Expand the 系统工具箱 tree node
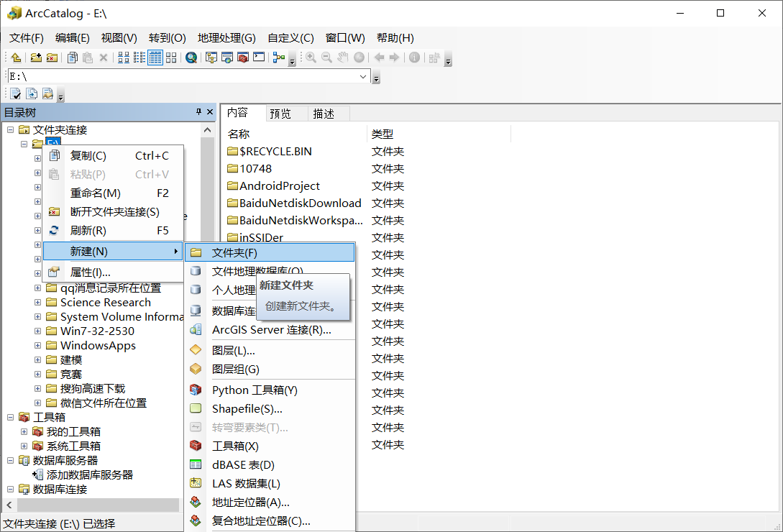The width and height of the screenshot is (783, 532). (x=24, y=446)
